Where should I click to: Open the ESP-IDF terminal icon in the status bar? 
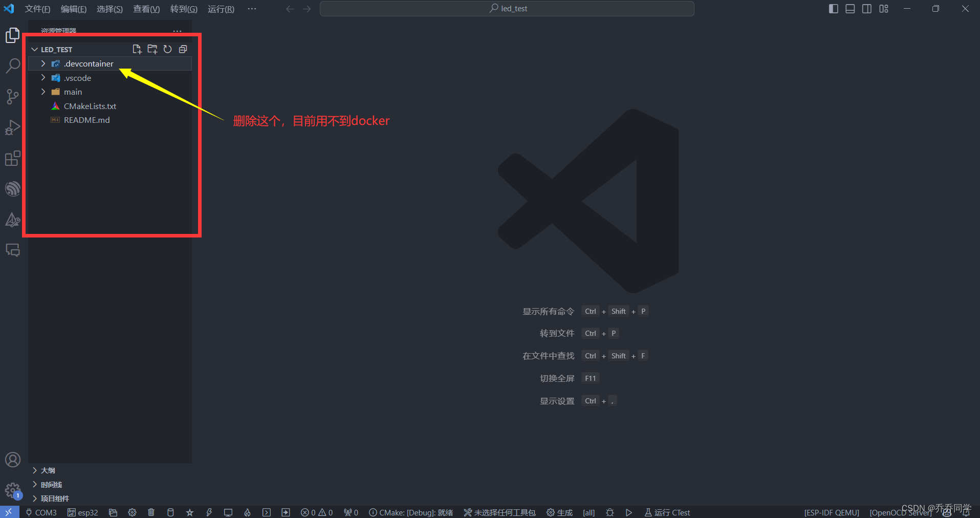pyautogui.click(x=267, y=512)
